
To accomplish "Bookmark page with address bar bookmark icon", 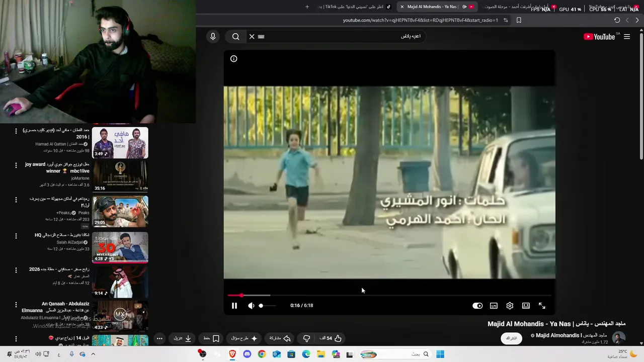I will pyautogui.click(x=519, y=20).
